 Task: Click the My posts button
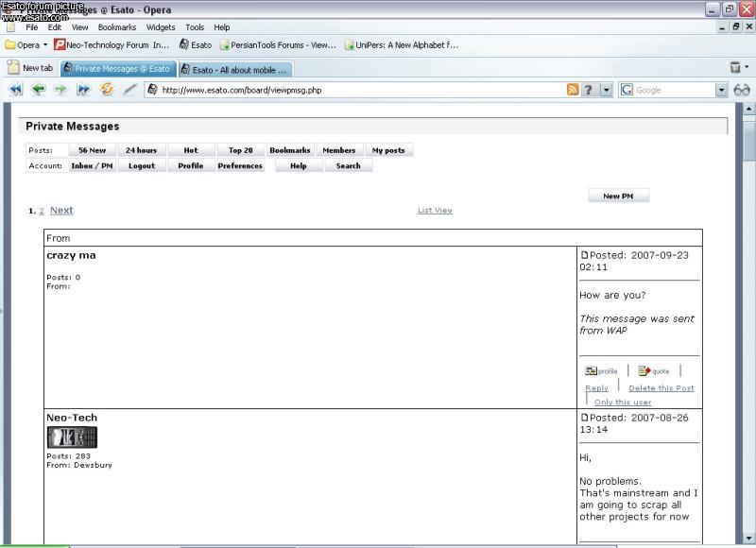tap(388, 150)
